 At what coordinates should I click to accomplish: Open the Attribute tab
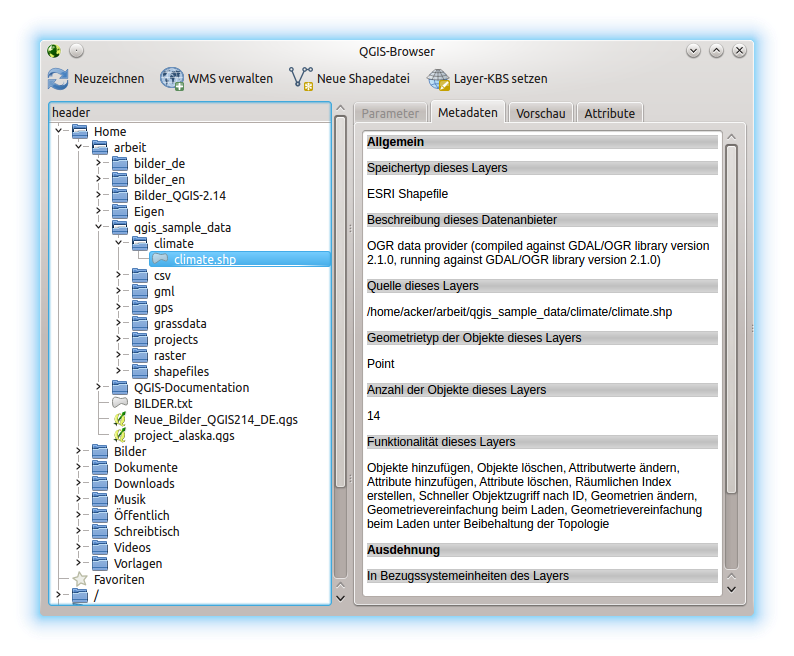click(x=609, y=114)
